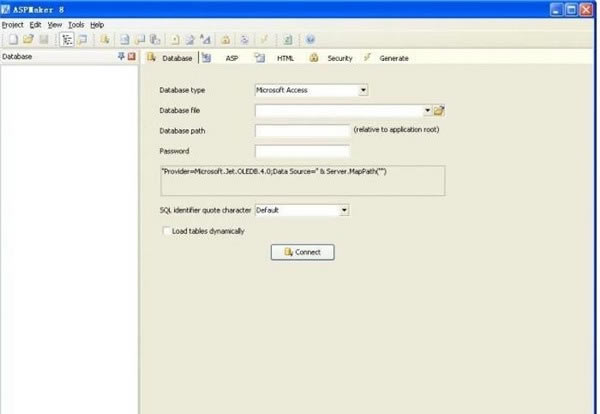Open a project with the toolbar folder icon
Screen dimensions: 600x414
tap(28, 39)
